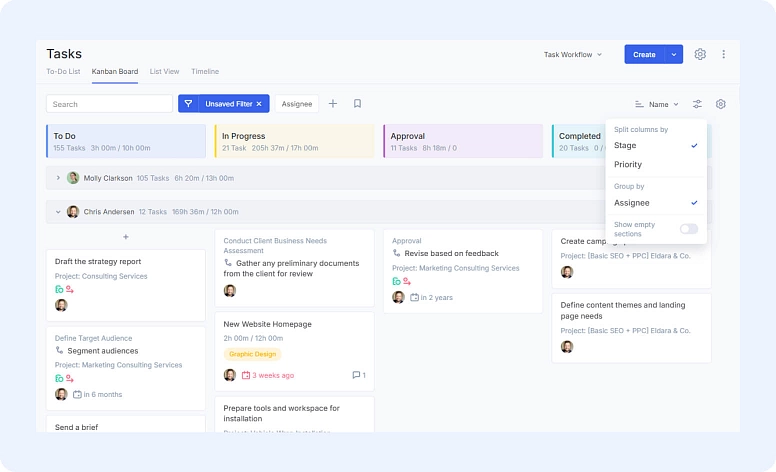Click the bookmark saved filters icon
This screenshot has width=776, height=472.
[x=357, y=104]
